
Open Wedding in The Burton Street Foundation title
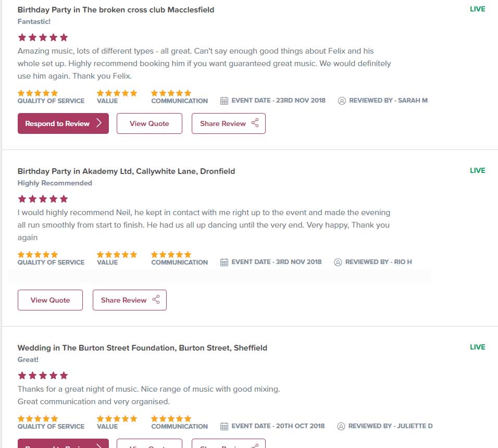142,347
